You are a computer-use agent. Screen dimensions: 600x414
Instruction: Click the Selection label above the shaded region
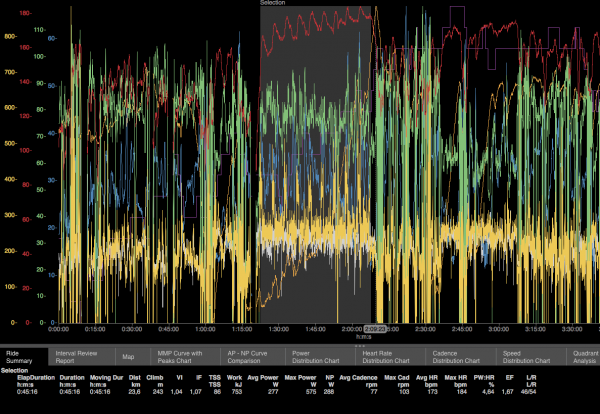click(x=273, y=4)
